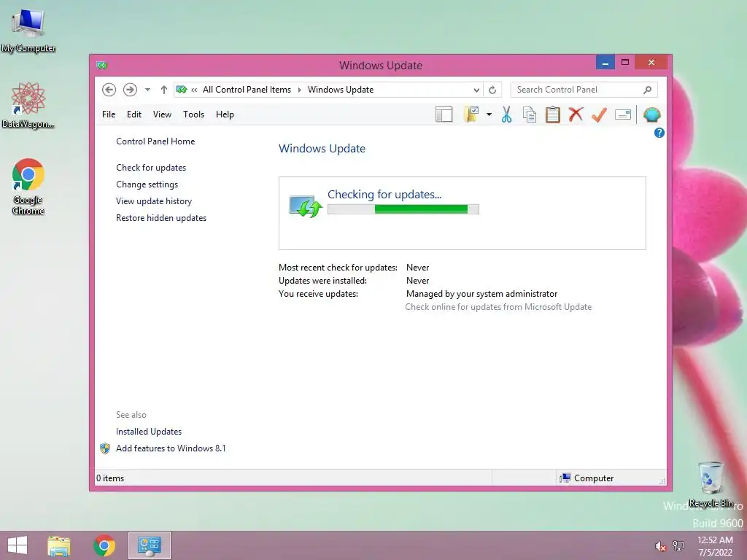Click the network tray icon
Screen dimensions: 747x560
(x=678, y=546)
